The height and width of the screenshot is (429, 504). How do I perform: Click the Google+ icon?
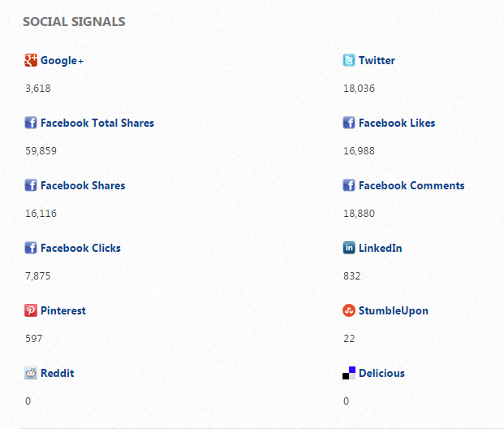[31, 60]
